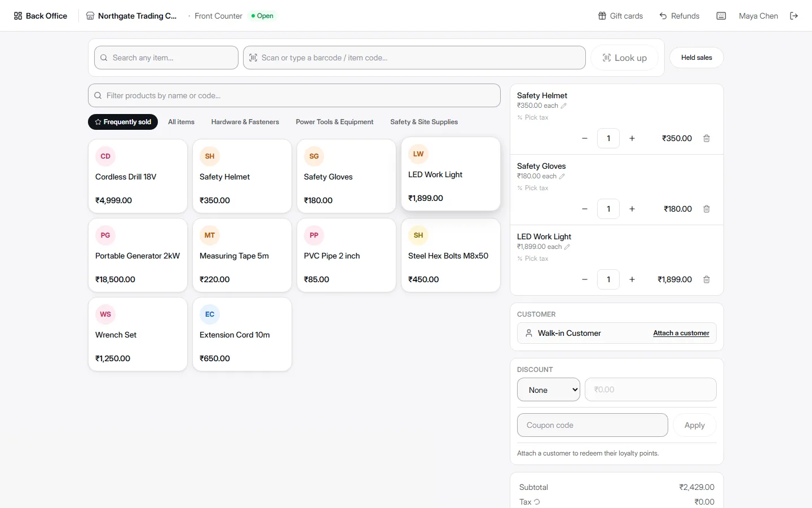
Task: View Safety & Site Supplies category
Action: (424, 122)
